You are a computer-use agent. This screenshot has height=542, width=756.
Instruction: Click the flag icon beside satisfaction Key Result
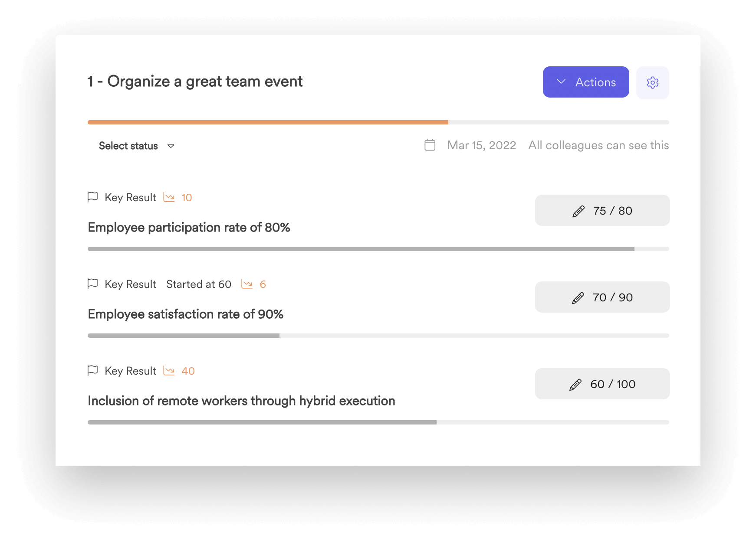pos(92,284)
